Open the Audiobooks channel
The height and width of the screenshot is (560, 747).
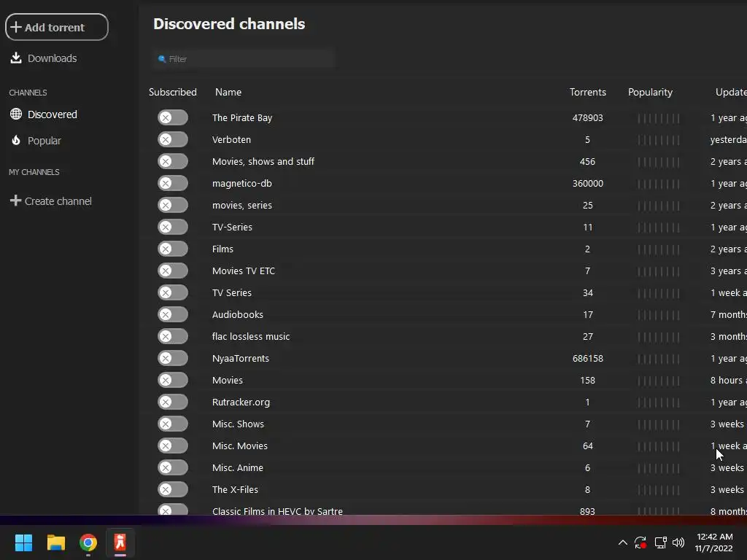click(x=238, y=315)
